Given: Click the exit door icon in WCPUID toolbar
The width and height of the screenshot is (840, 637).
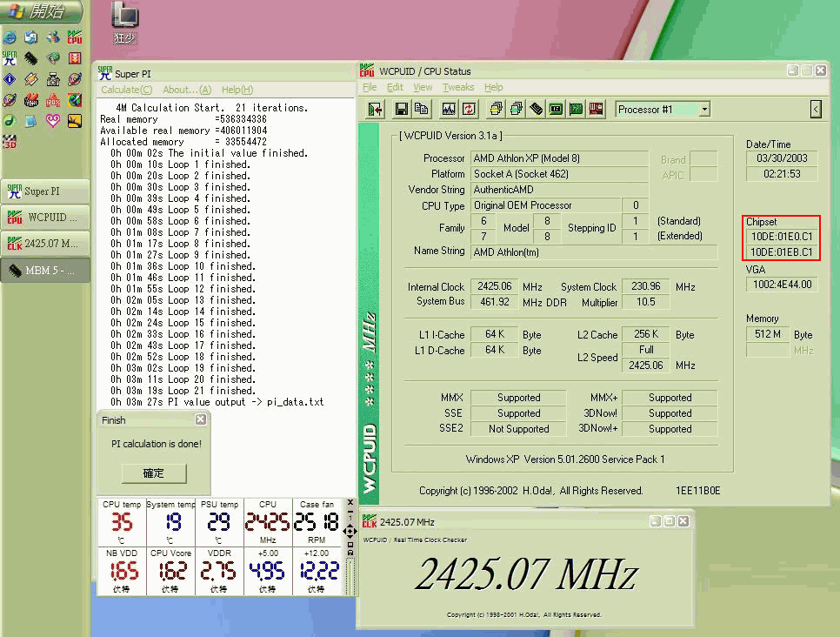Looking at the screenshot, I should [376, 109].
